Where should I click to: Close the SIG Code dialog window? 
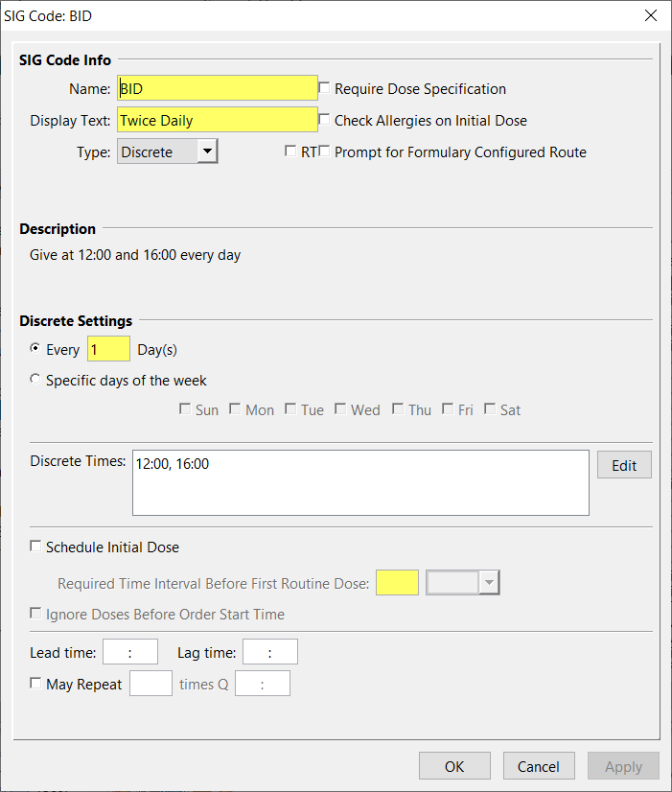[x=650, y=15]
